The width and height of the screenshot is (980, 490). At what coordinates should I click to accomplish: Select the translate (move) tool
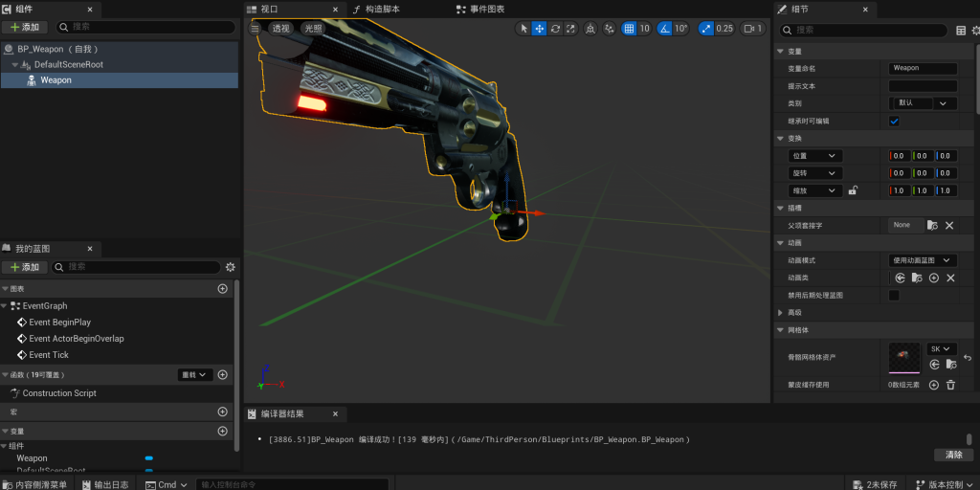click(x=539, y=28)
